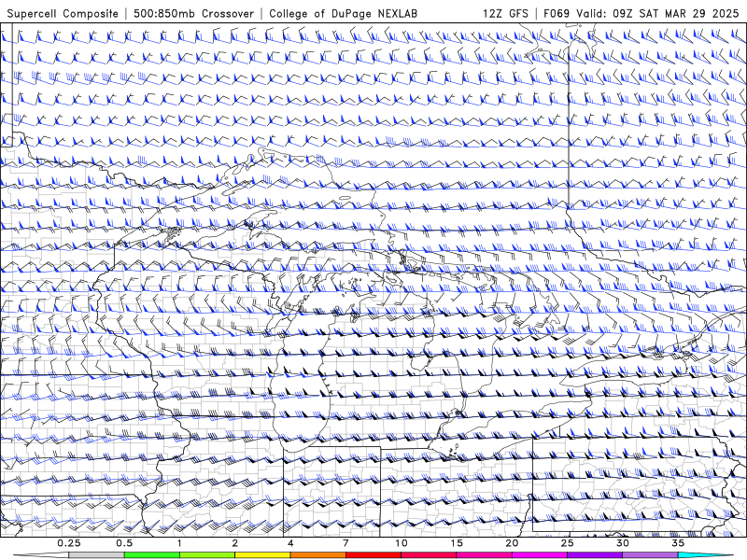Click the '12Z GFS' model run label
747x560 pixels.
click(x=505, y=13)
